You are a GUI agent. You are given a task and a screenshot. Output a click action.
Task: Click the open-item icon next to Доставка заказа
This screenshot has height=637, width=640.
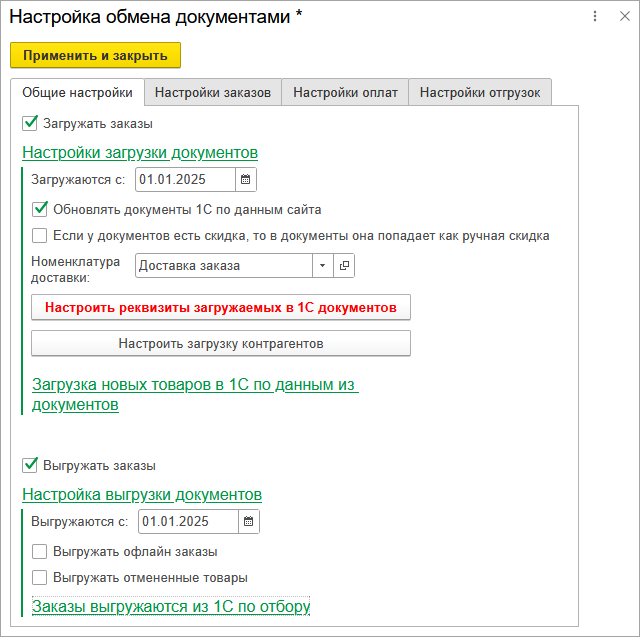pos(344,266)
